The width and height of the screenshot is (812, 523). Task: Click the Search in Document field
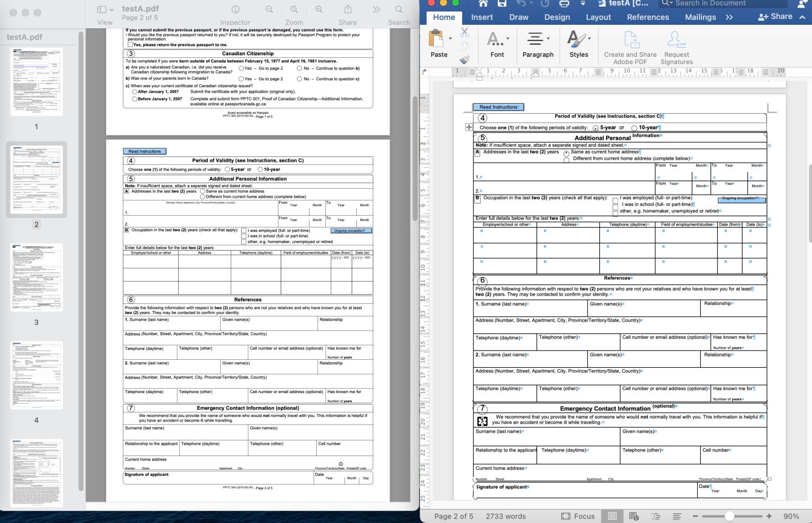click(x=723, y=4)
